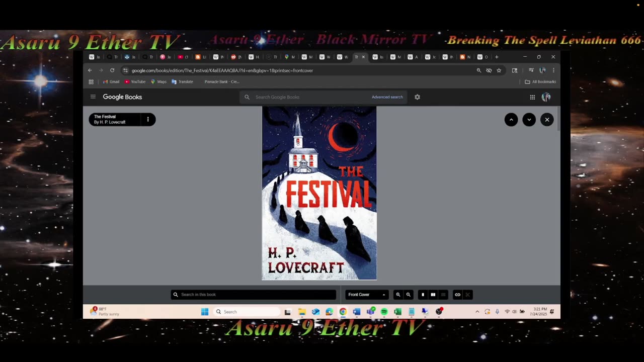The width and height of the screenshot is (644, 362).
Task: Open Advanced search link
Action: point(387,97)
